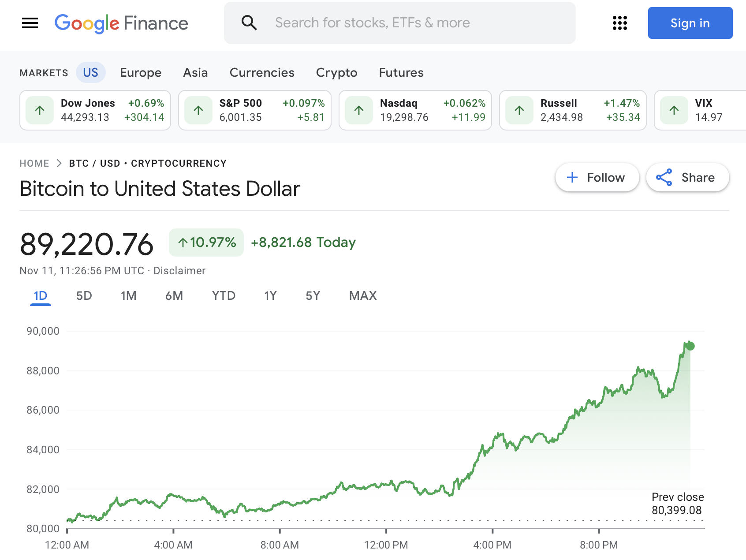Viewport: 746px width, 560px height.
Task: Click the Google Finance logo
Action: pyautogui.click(x=121, y=23)
